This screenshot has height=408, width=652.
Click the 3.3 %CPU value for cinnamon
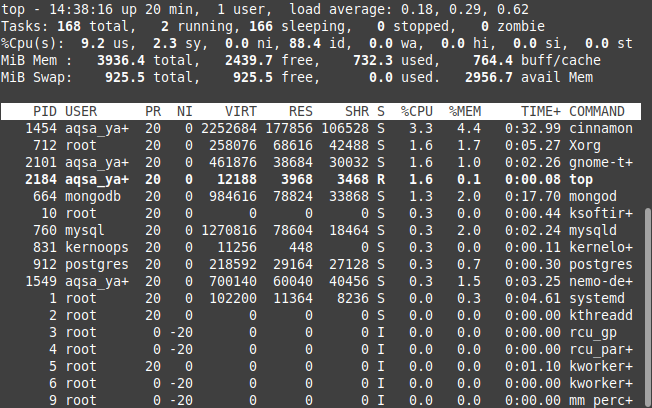(421, 129)
